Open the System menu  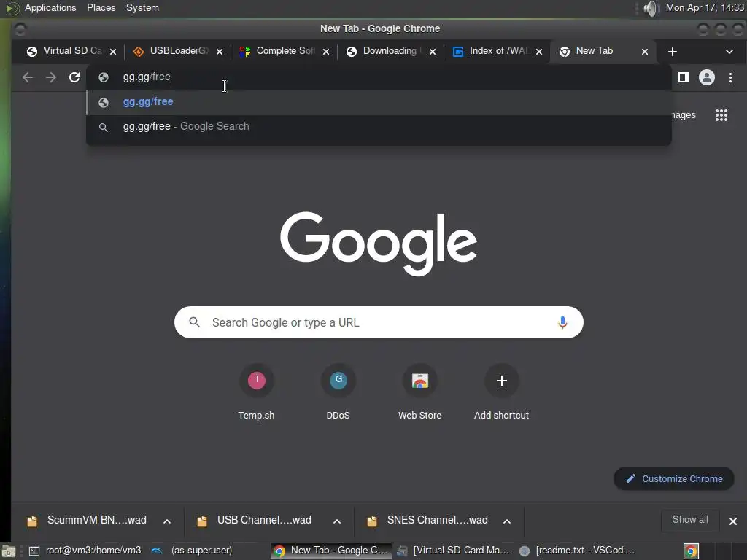pyautogui.click(x=142, y=7)
